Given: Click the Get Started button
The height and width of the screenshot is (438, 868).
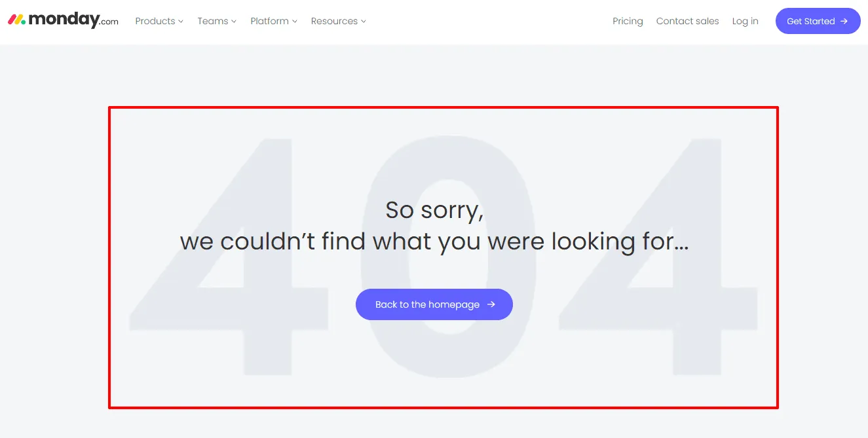Looking at the screenshot, I should (x=818, y=20).
